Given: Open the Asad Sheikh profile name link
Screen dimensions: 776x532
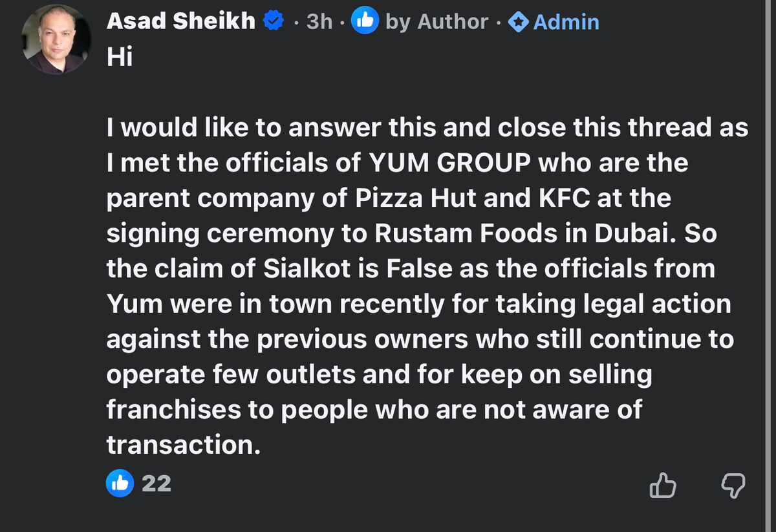Looking at the screenshot, I should click(180, 21).
